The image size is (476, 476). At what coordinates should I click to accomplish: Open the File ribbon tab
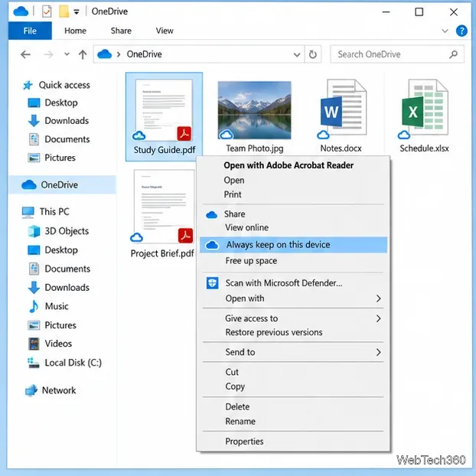(30, 31)
